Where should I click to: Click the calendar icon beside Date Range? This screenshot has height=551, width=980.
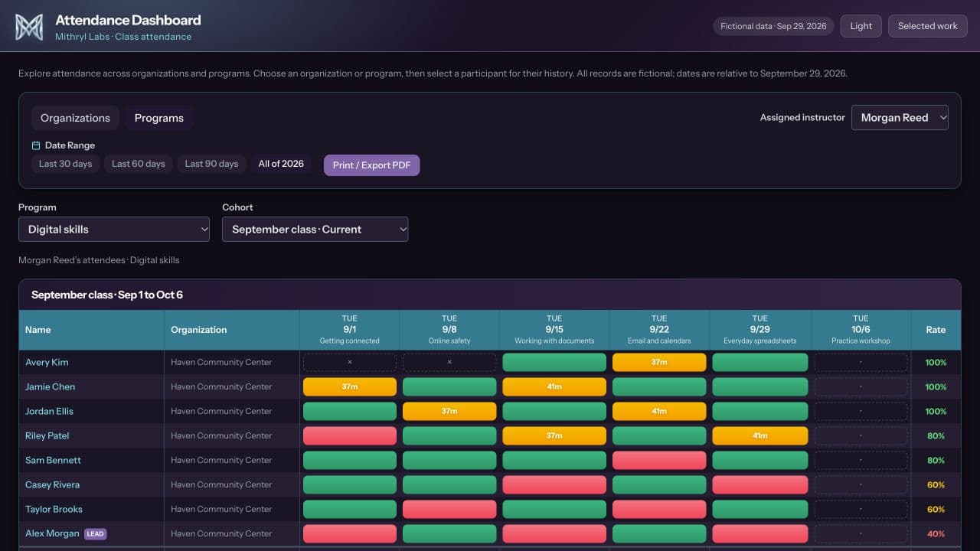[x=36, y=145]
